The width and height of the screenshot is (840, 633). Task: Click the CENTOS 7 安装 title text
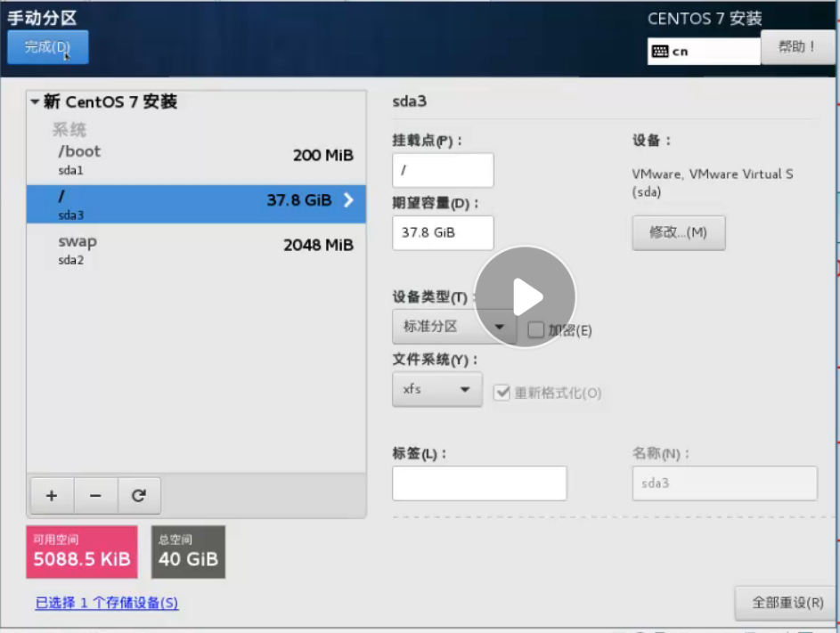click(705, 19)
